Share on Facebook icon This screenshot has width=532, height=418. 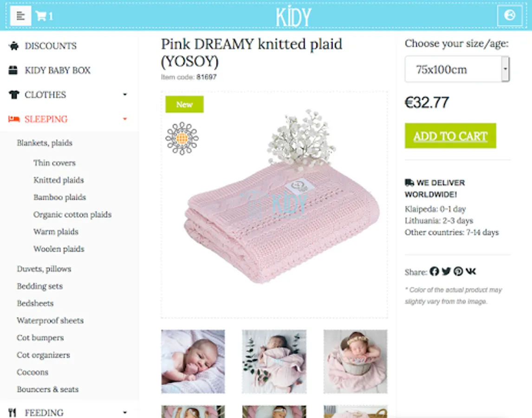[435, 271]
